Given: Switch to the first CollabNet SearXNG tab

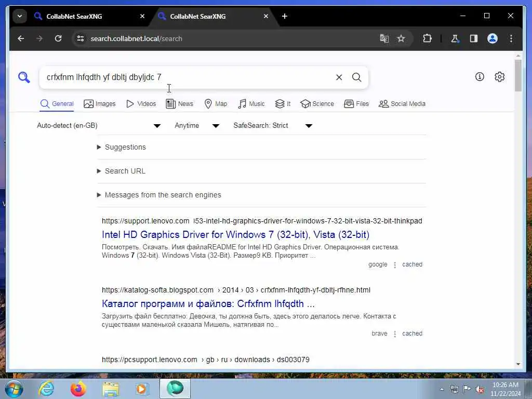Looking at the screenshot, I should click(89, 16).
